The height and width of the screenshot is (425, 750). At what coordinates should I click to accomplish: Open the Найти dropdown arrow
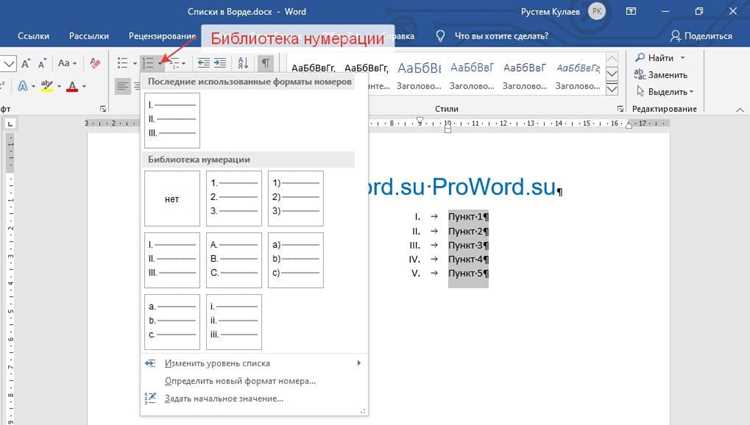coord(683,58)
